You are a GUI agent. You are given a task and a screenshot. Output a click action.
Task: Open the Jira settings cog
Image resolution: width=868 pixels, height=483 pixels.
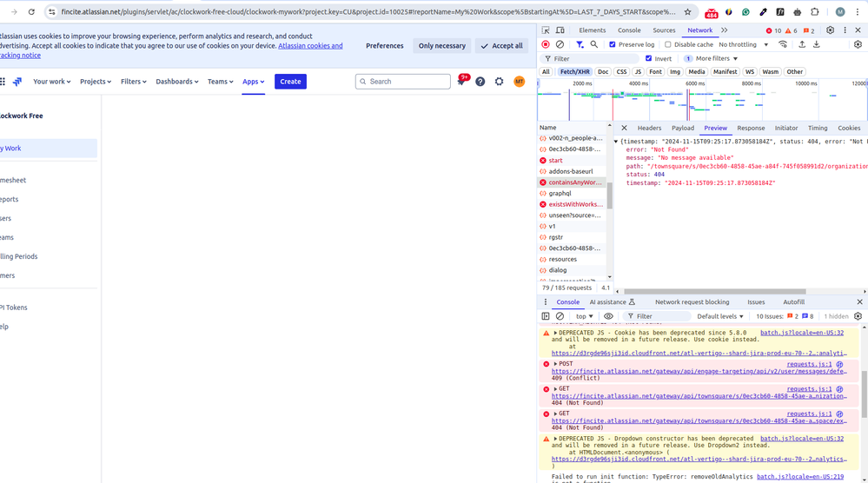coord(499,82)
